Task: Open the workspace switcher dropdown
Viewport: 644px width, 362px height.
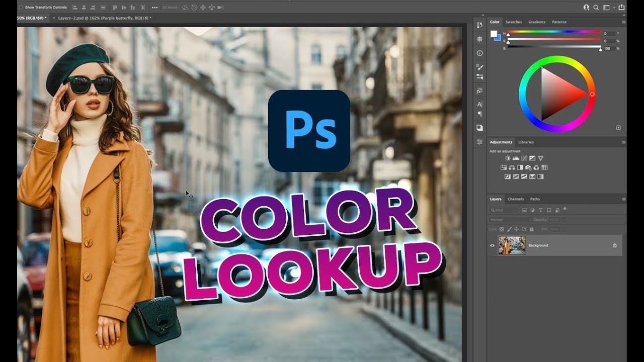Action: click(609, 7)
